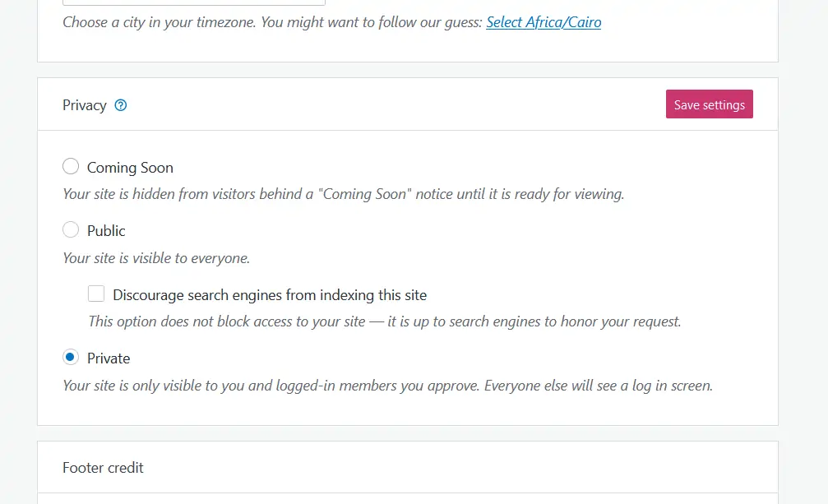This screenshot has height=504, width=828.
Task: Choose the Public radio button
Action: (x=71, y=230)
